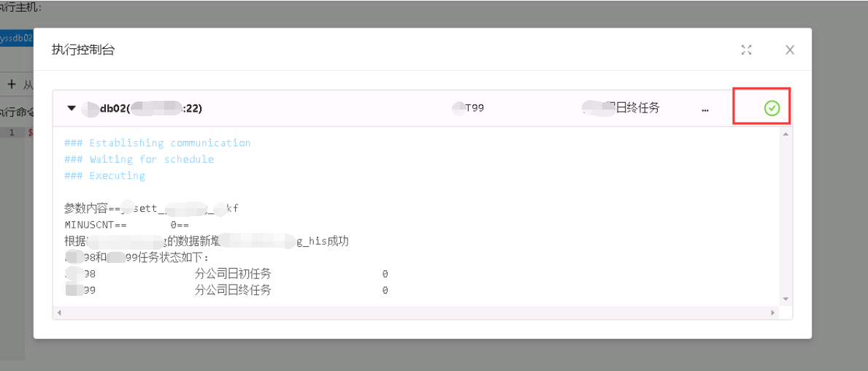Select the Establishing communication log line
The width and height of the screenshot is (868, 371).
pos(157,143)
